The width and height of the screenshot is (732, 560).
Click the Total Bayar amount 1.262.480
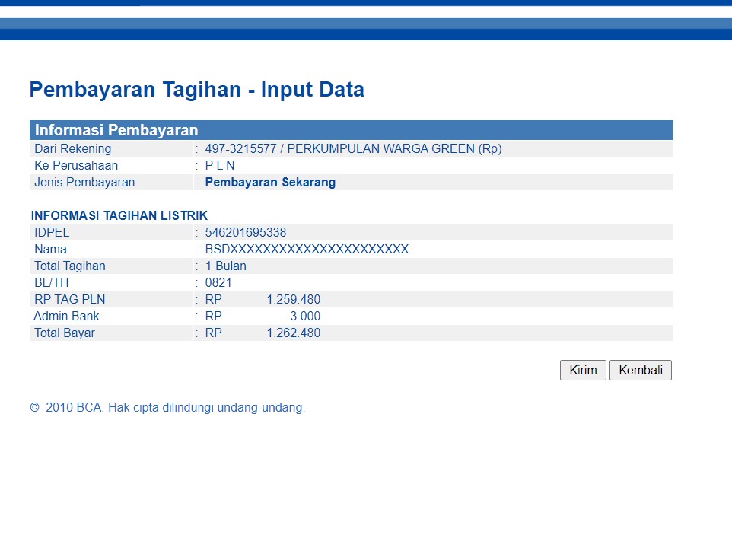pyautogui.click(x=293, y=333)
